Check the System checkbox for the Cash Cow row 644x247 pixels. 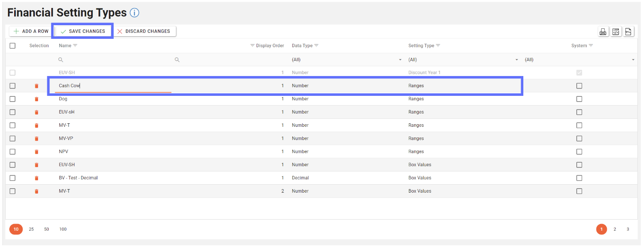point(579,86)
